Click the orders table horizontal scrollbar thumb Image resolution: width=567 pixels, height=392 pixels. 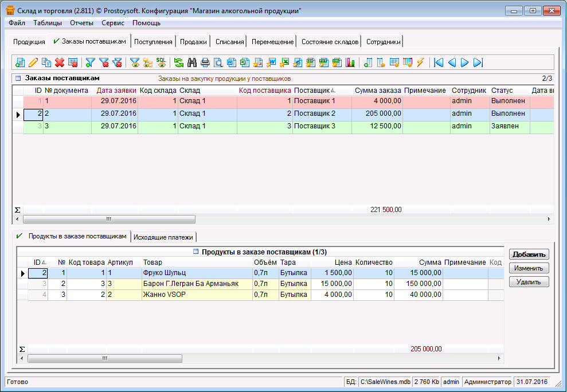[109, 219]
